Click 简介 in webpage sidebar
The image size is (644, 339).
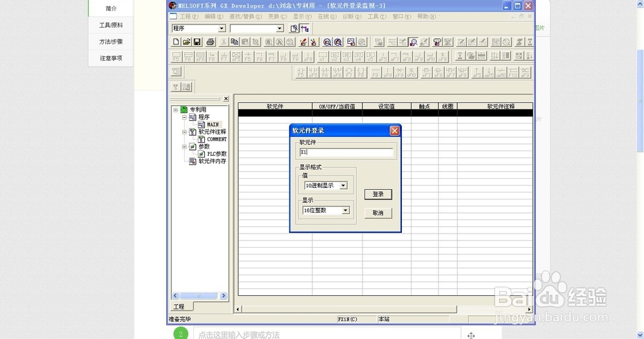coord(111,8)
